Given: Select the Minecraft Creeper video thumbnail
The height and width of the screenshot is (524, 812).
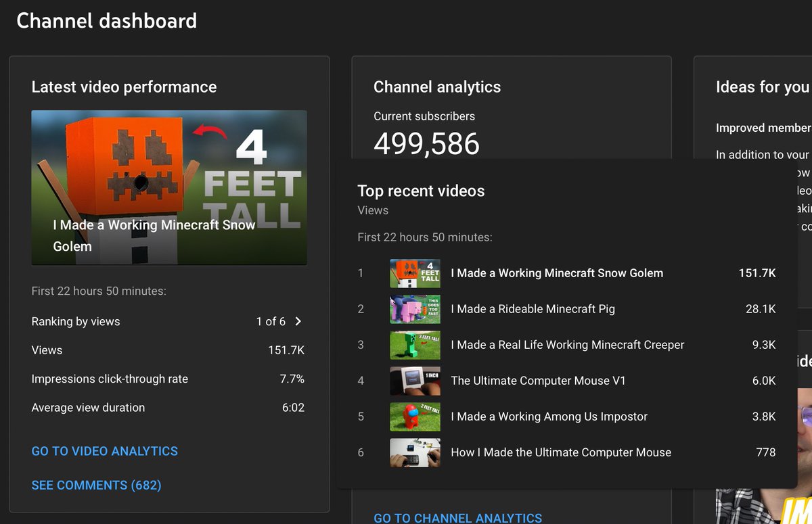Looking at the screenshot, I should (x=415, y=345).
